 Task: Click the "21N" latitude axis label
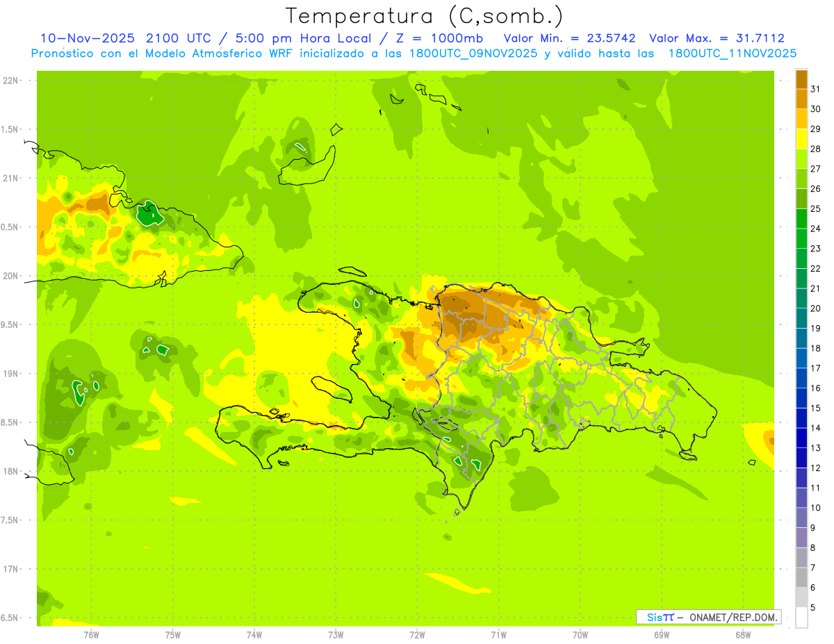point(11,178)
